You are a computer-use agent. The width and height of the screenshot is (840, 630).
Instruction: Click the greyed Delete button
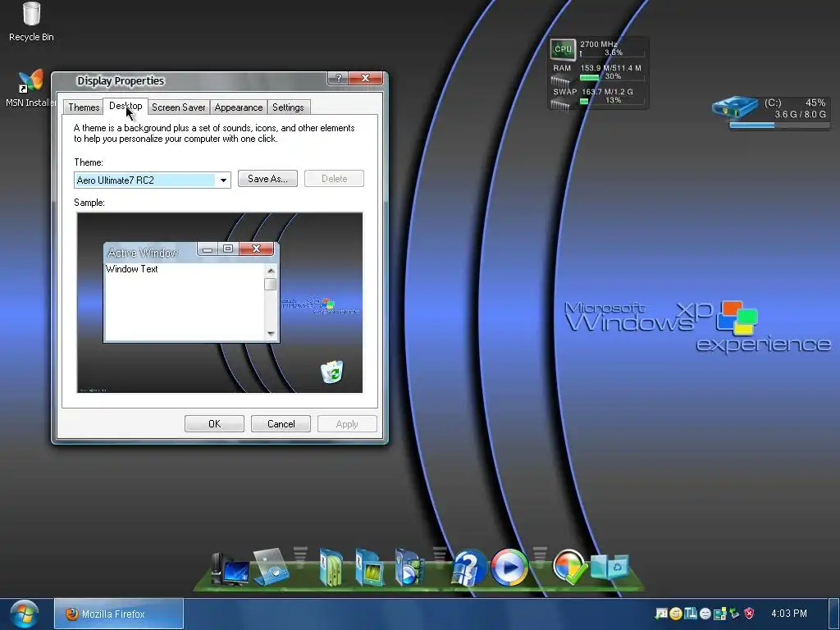point(335,178)
